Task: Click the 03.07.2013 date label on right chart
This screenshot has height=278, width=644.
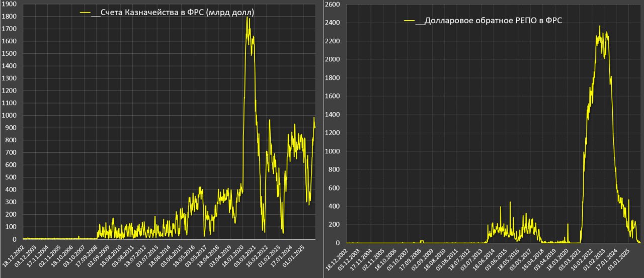Action: tap(476, 256)
